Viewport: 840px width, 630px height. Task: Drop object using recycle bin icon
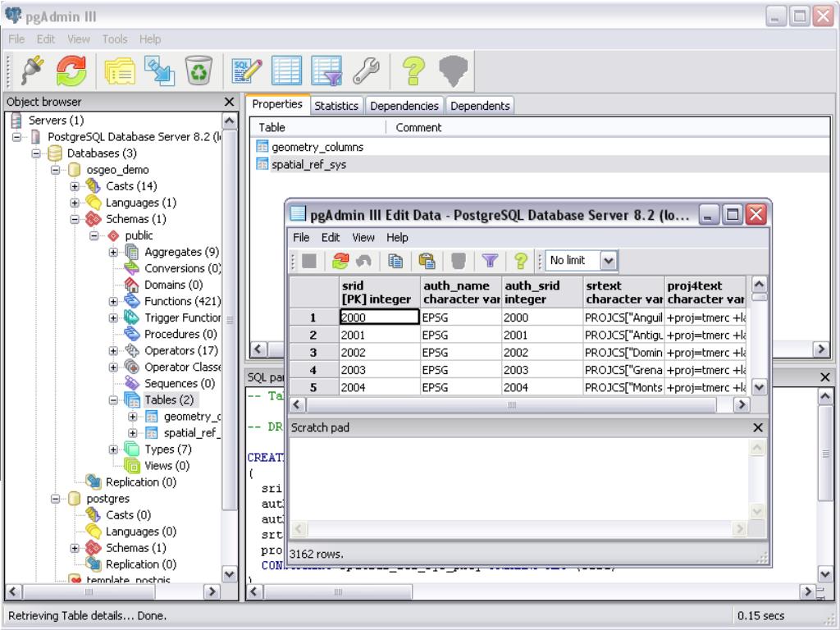coord(199,71)
